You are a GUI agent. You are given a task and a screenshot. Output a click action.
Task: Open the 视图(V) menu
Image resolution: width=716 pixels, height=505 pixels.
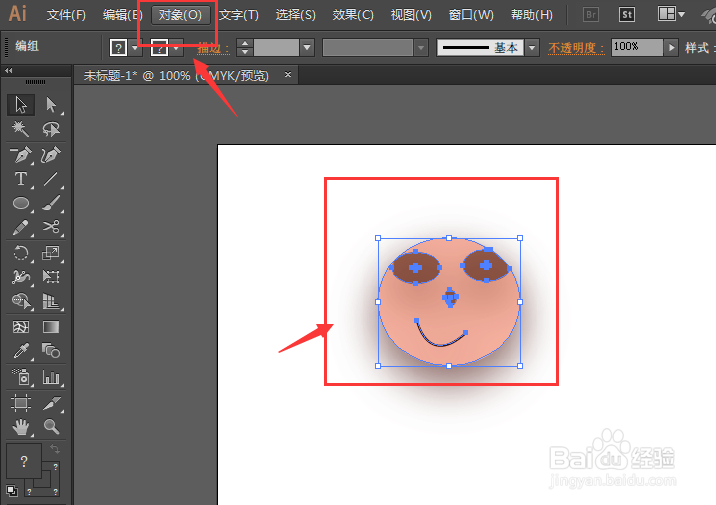click(411, 15)
